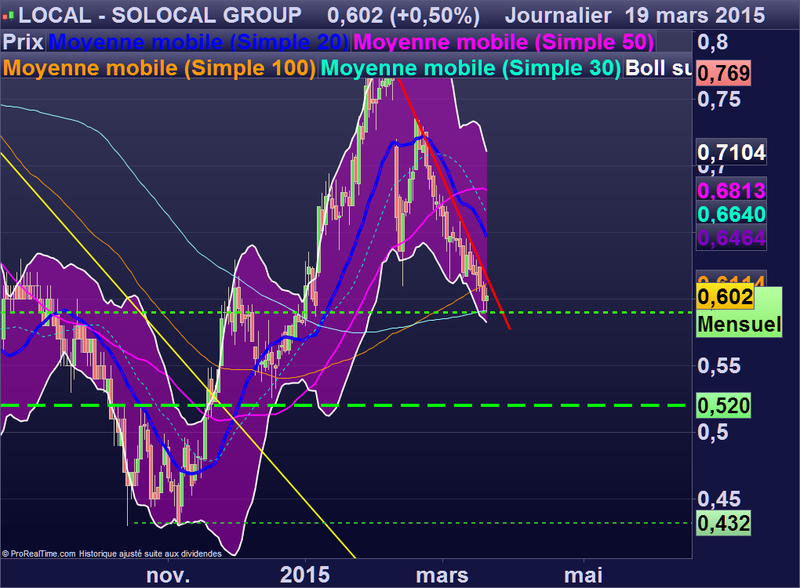Screen dimensions: 800x588
Task: Click the 0,75 axis value
Action: pyautogui.click(x=719, y=100)
